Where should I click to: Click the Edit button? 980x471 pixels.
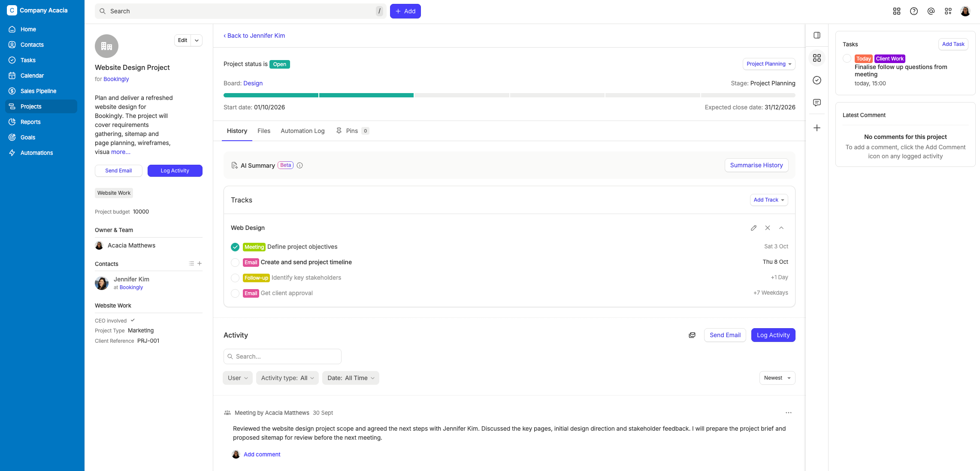(183, 40)
